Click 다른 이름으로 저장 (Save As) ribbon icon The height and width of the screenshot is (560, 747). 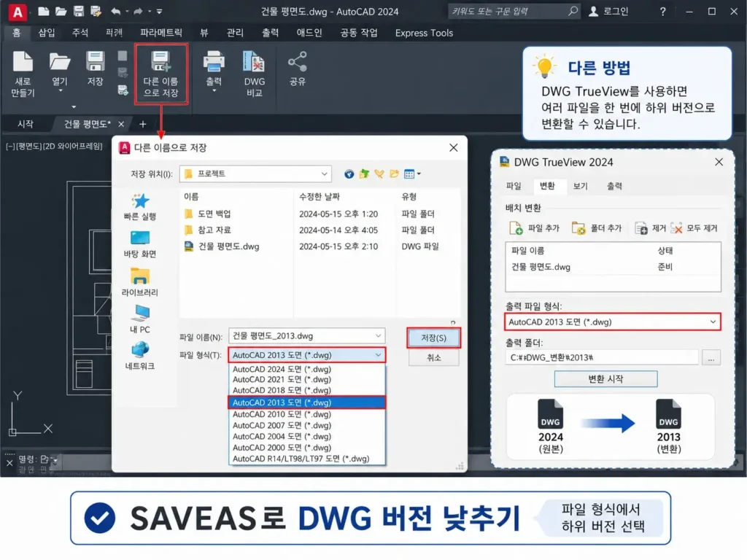161,74
